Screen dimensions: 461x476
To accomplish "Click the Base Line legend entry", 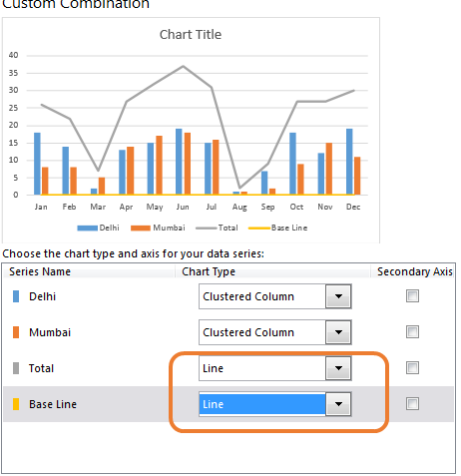I will click(278, 228).
